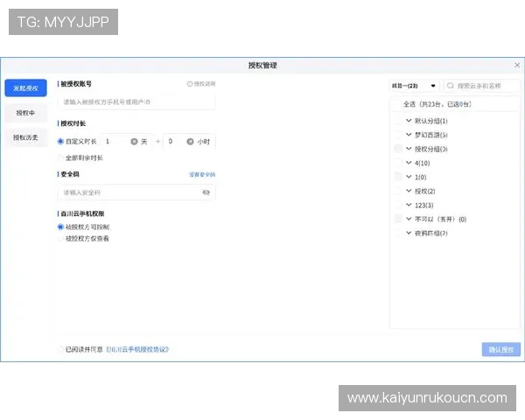
Task: Check the 梦幻西游(5) group checkbox
Action: [398, 135]
